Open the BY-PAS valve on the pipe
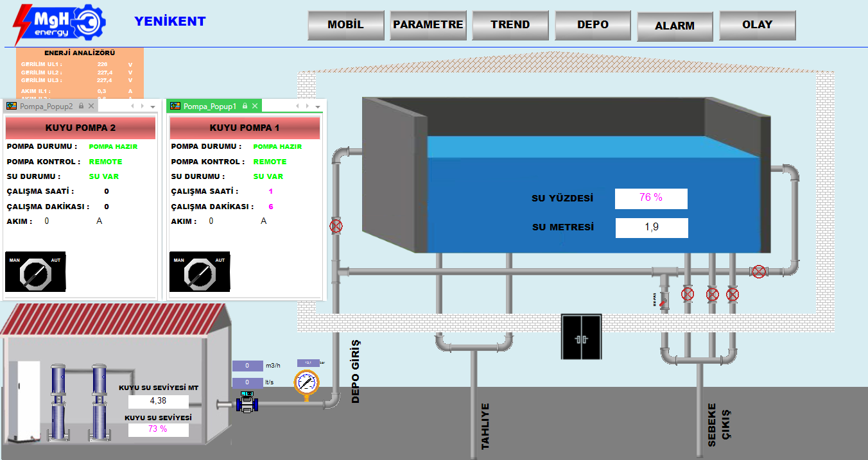 tap(663, 300)
